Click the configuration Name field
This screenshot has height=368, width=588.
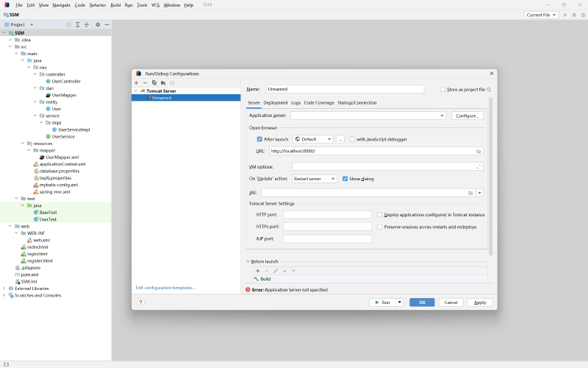345,89
